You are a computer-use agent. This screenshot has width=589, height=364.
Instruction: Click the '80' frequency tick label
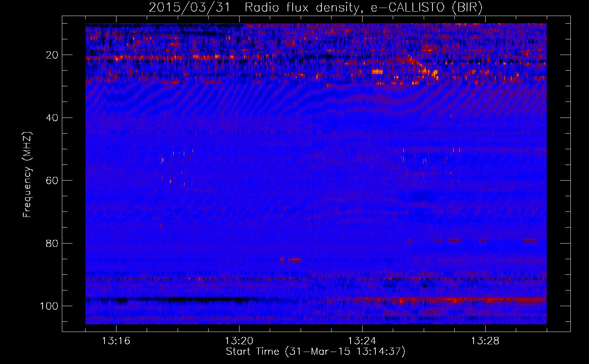tap(52, 243)
